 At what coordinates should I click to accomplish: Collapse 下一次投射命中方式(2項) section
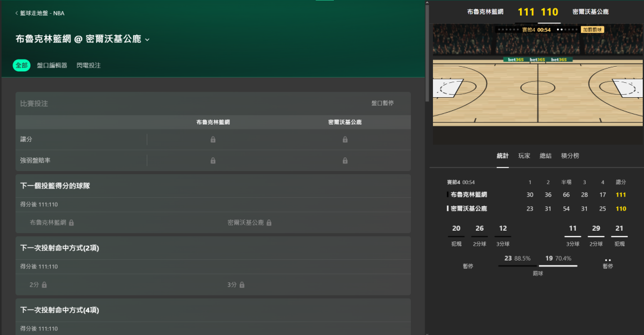pyautogui.click(x=213, y=248)
